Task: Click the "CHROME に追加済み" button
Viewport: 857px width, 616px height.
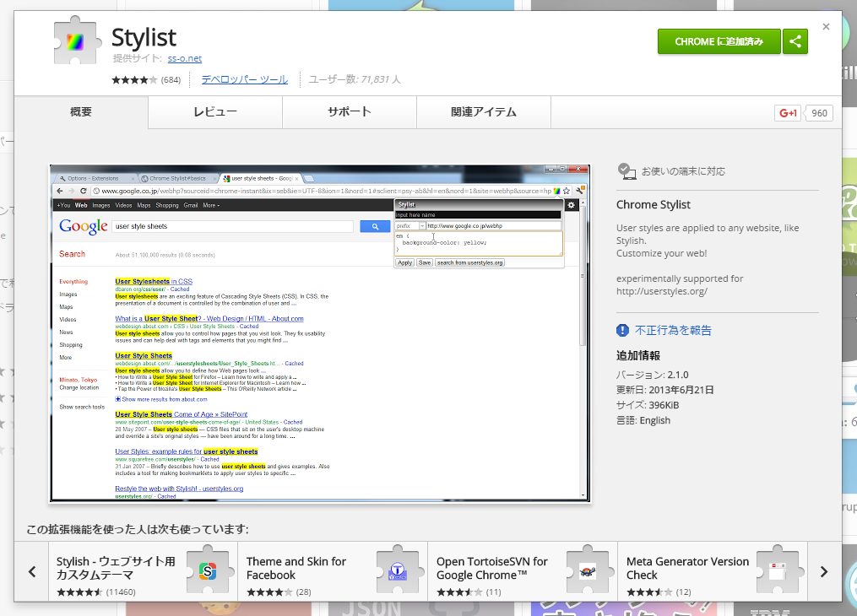Action: click(719, 41)
